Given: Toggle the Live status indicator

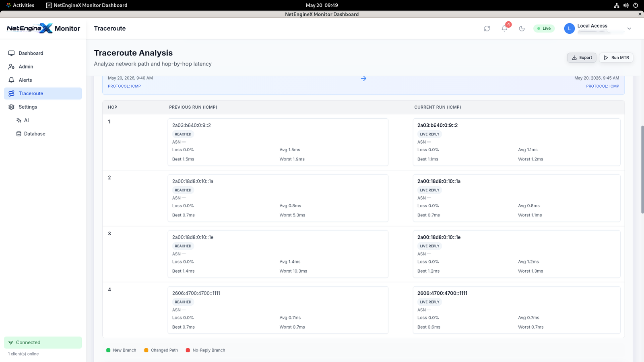Looking at the screenshot, I should (x=544, y=29).
